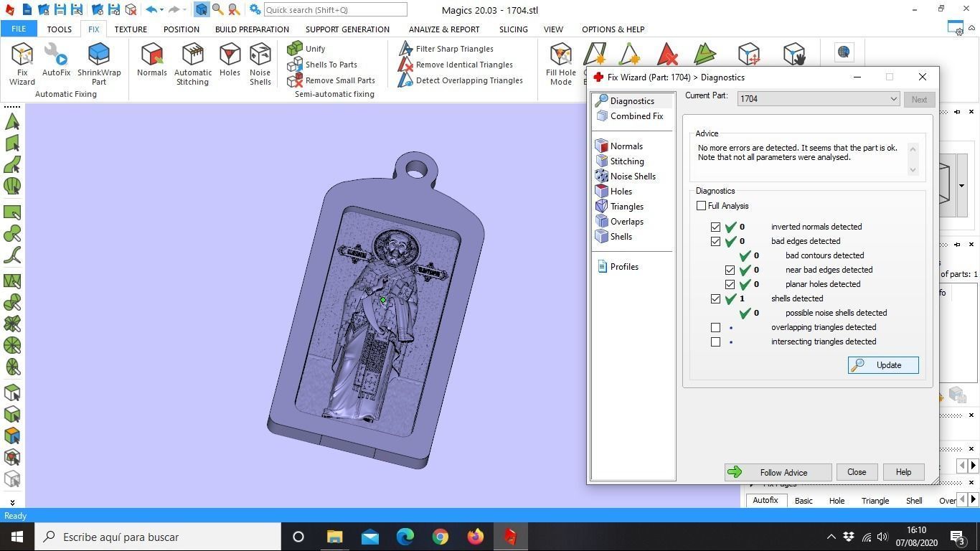Activate Fill Hole Mode

pos(561,64)
